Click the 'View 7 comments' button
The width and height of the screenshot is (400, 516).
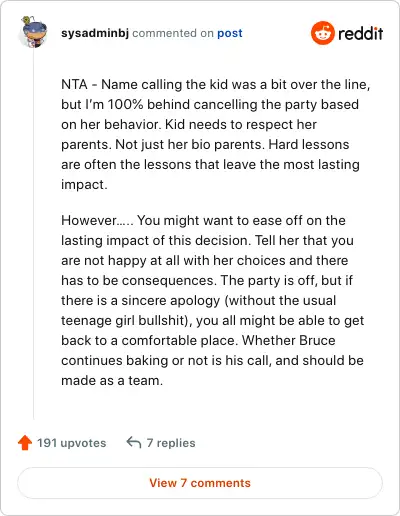[x=200, y=483]
